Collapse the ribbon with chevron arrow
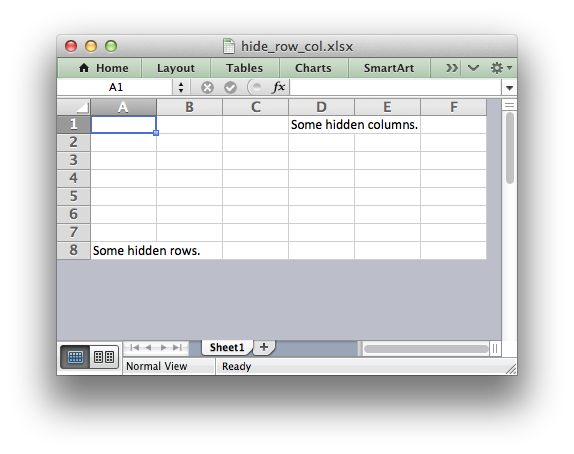Screen dimensions: 574x454 tap(473, 68)
